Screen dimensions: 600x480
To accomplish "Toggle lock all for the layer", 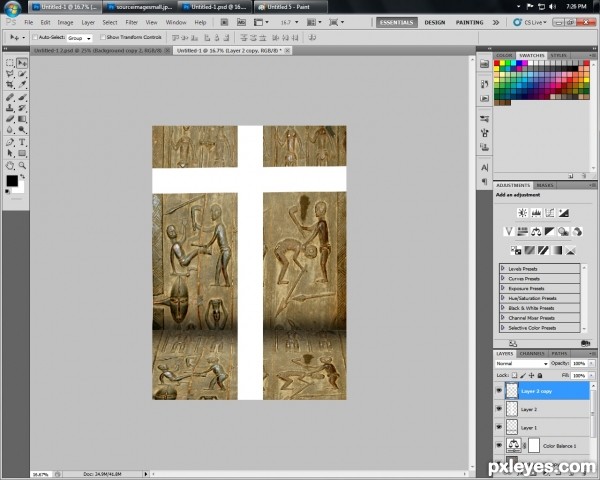I will 540,376.
